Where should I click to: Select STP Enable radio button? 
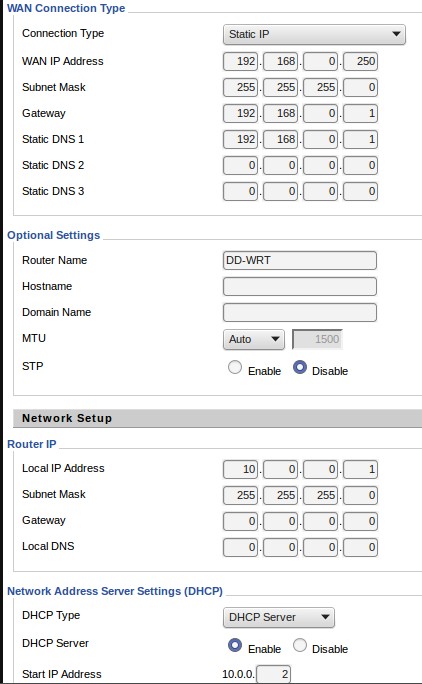235,367
